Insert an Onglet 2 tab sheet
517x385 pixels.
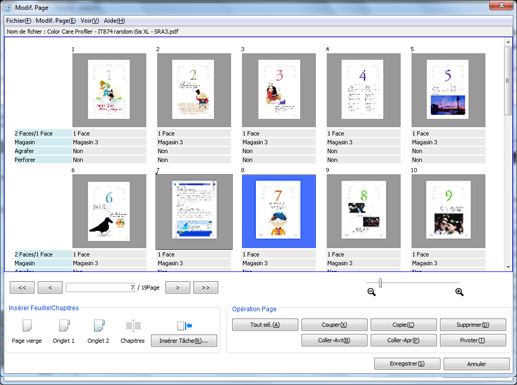(x=99, y=326)
